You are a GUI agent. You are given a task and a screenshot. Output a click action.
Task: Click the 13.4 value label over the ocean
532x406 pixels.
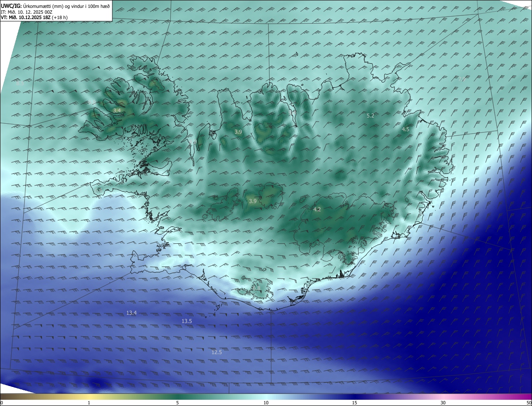coord(131,313)
